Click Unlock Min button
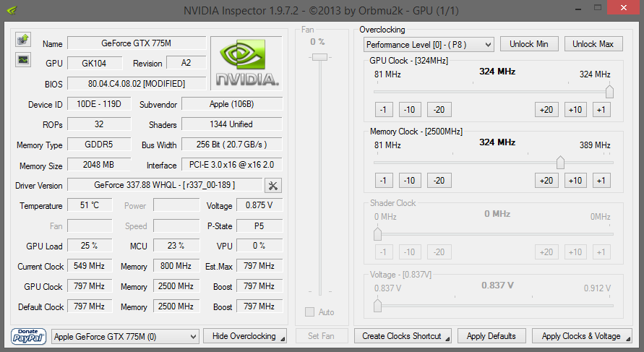This screenshot has width=644, height=352. (x=529, y=44)
